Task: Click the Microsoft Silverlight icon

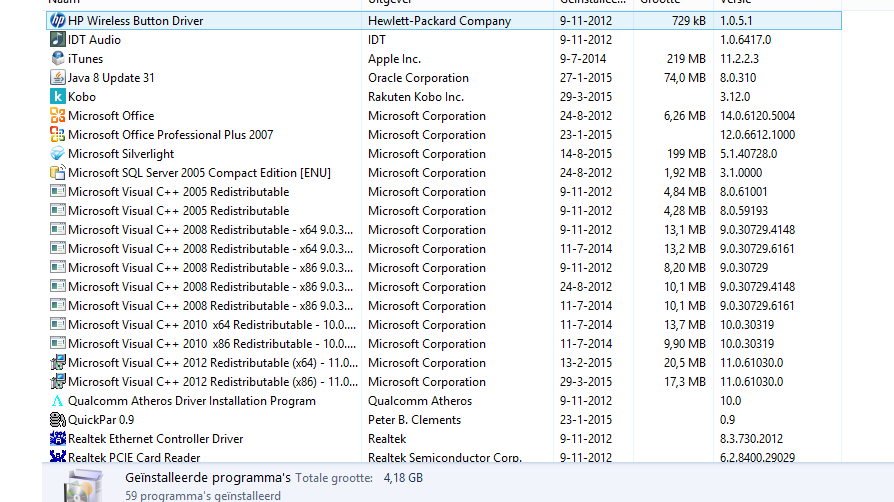Action: (x=58, y=153)
